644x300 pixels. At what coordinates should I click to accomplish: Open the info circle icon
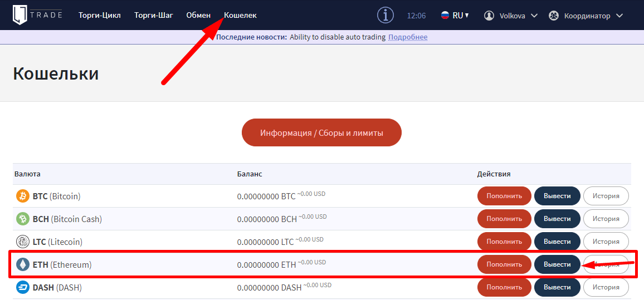coord(386,16)
